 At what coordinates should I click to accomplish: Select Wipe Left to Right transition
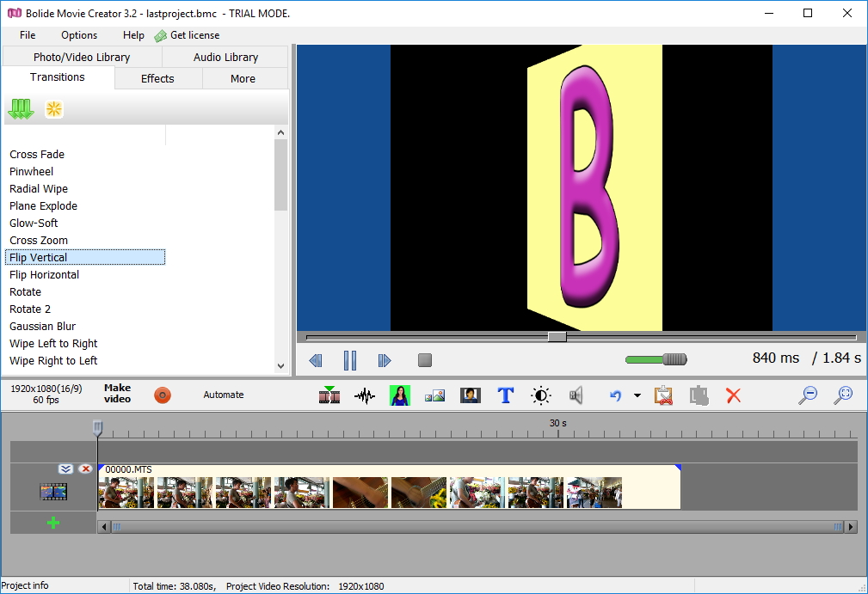tap(53, 343)
